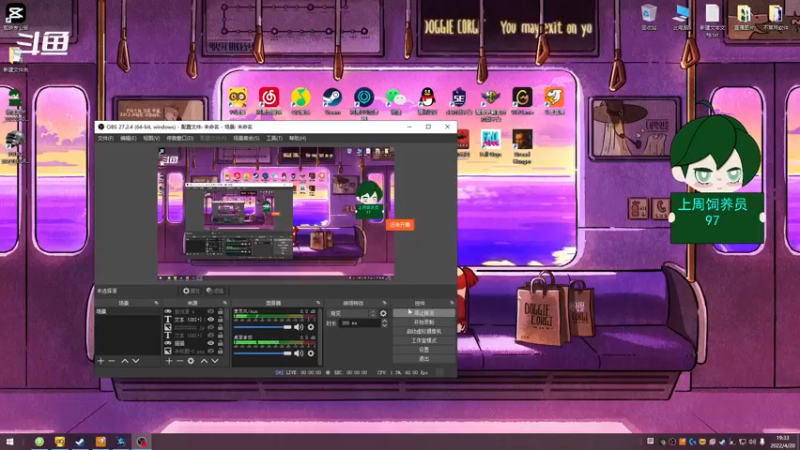The width and height of the screenshot is (800, 450).
Task: Click the OBS icon in taskbar
Action: (141, 442)
